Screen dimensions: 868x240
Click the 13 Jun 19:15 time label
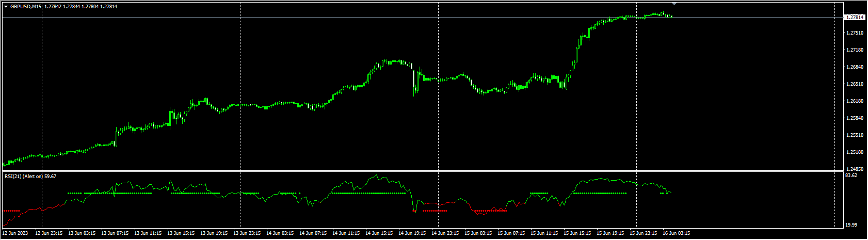[x=214, y=233]
